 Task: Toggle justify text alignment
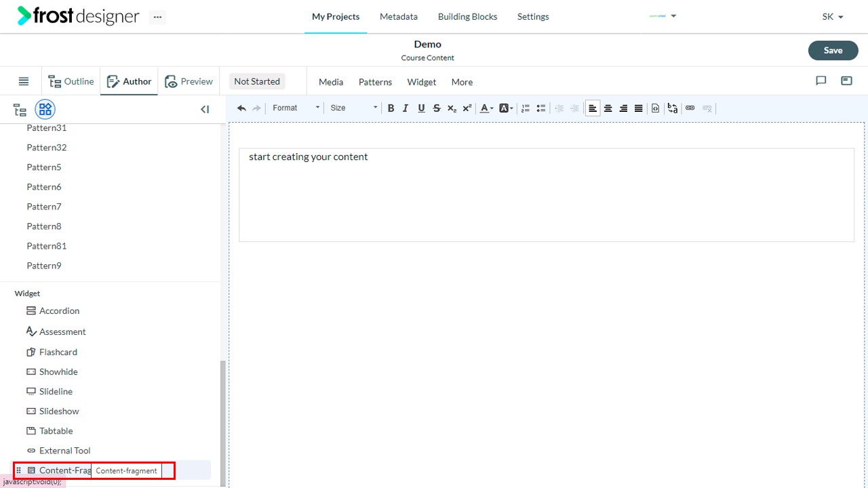tap(638, 108)
